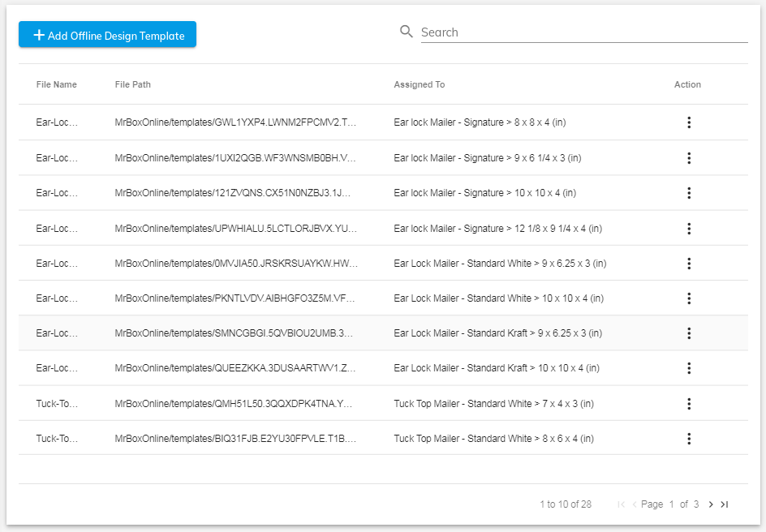
Task: Select file path containing UPWHIALU
Action: 236,229
